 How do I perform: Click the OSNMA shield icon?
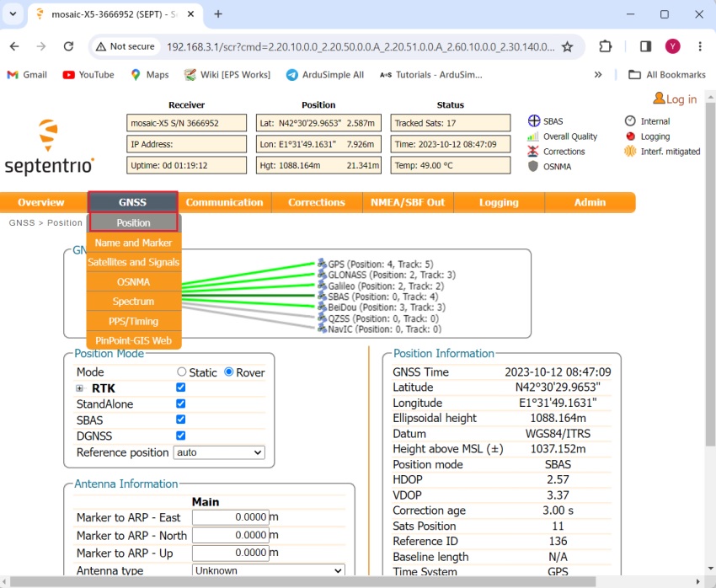(533, 167)
